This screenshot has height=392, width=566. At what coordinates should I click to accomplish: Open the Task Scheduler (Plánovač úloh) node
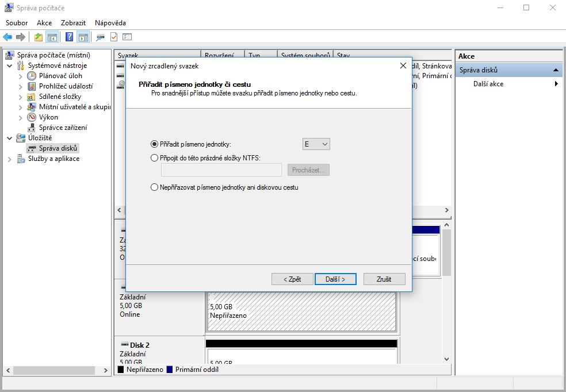point(60,76)
